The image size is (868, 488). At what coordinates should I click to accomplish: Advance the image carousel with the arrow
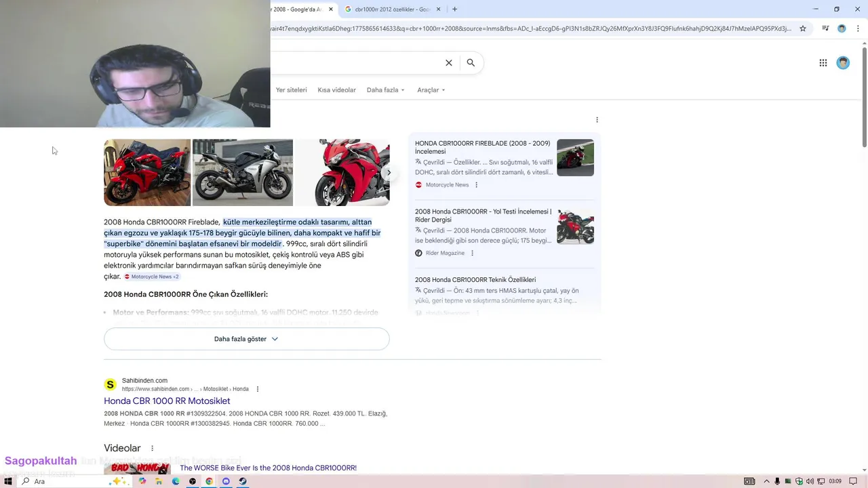389,172
